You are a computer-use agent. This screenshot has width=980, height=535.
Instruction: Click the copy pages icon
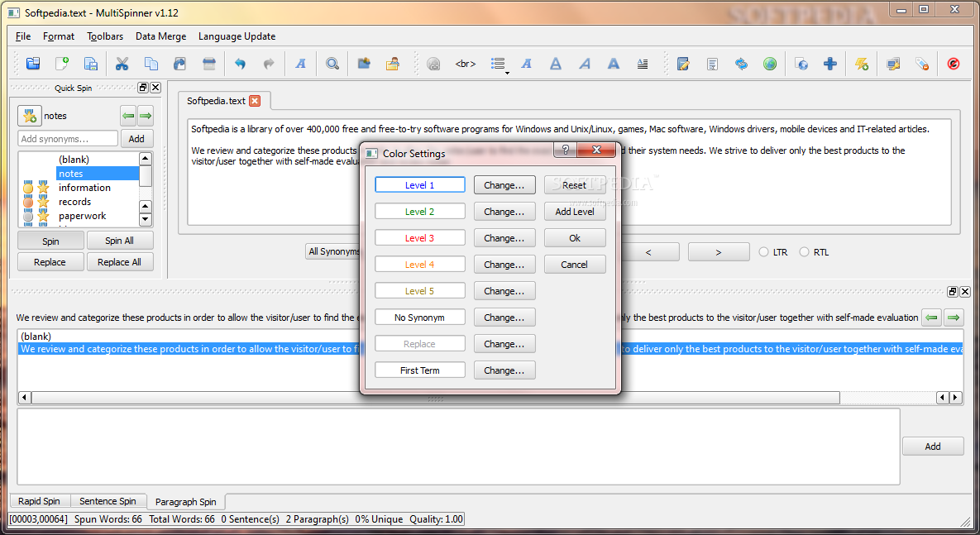pos(151,63)
